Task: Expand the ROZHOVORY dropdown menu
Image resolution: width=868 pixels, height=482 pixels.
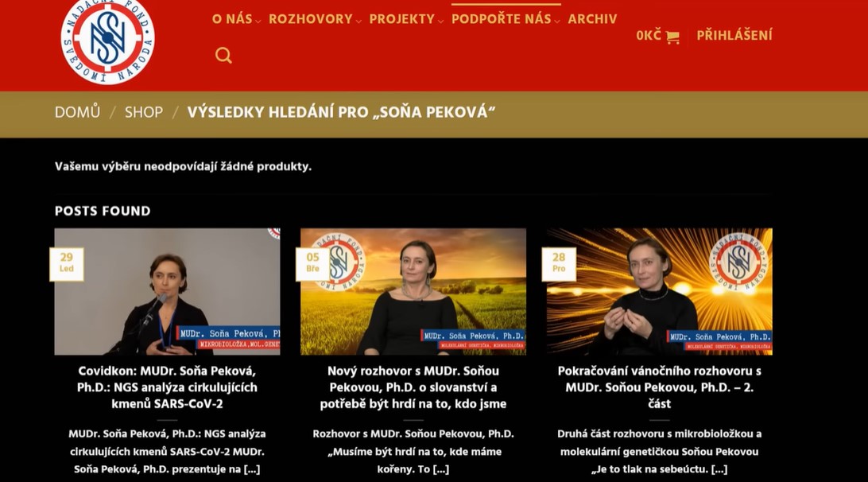Action: coord(315,19)
